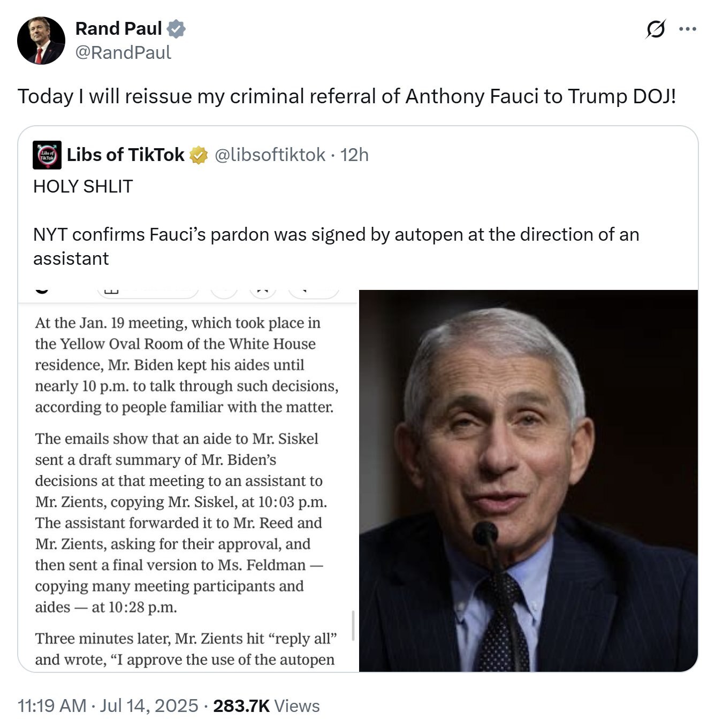Open the Rand Paul display name link

[x=118, y=29]
